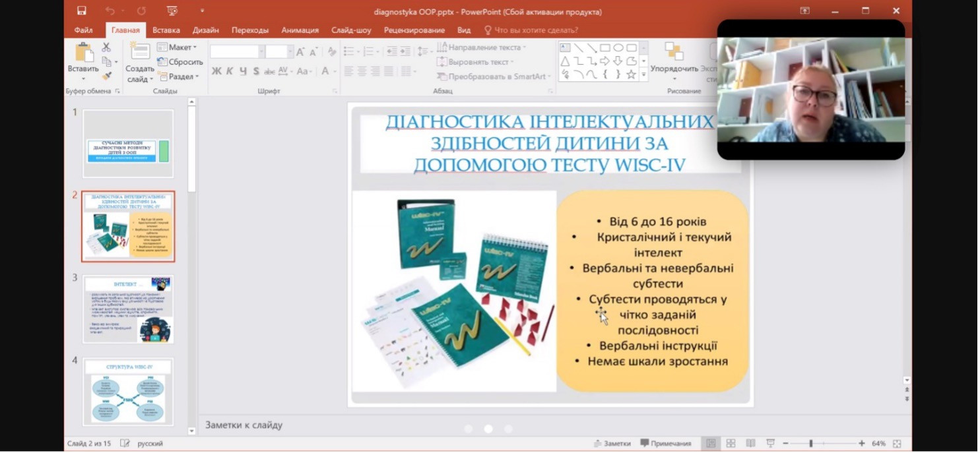The width and height of the screenshot is (980, 453).
Task: Select the left brace shape
Action: (x=604, y=75)
